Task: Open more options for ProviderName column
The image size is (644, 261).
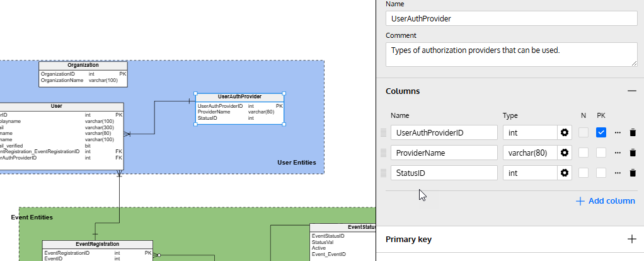Action: pos(618,153)
